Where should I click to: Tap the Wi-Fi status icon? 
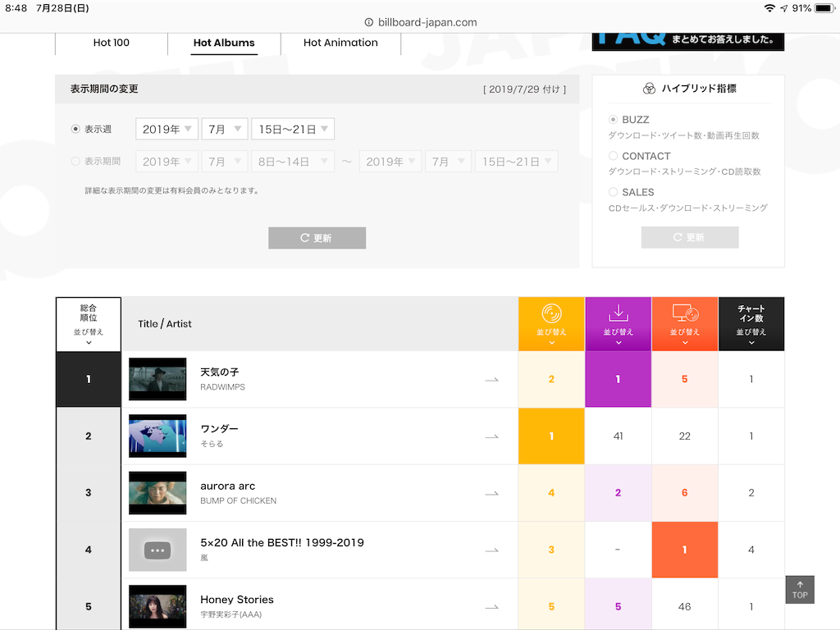pos(769,8)
